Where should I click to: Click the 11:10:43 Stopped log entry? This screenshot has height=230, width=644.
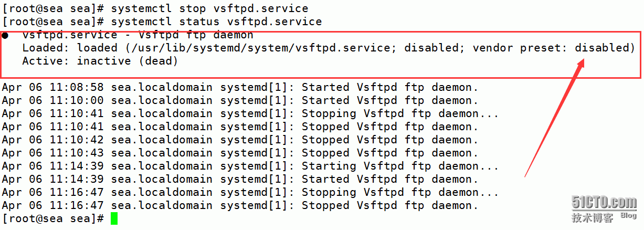(x=240, y=153)
